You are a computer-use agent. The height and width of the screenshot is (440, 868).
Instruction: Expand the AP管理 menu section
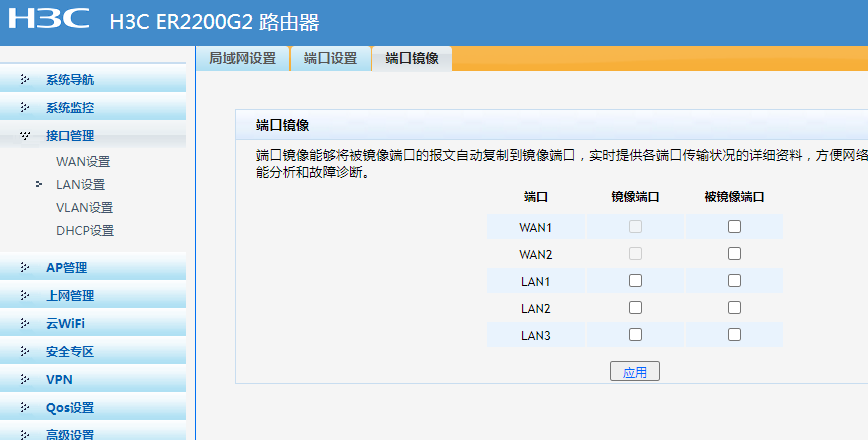[66, 268]
